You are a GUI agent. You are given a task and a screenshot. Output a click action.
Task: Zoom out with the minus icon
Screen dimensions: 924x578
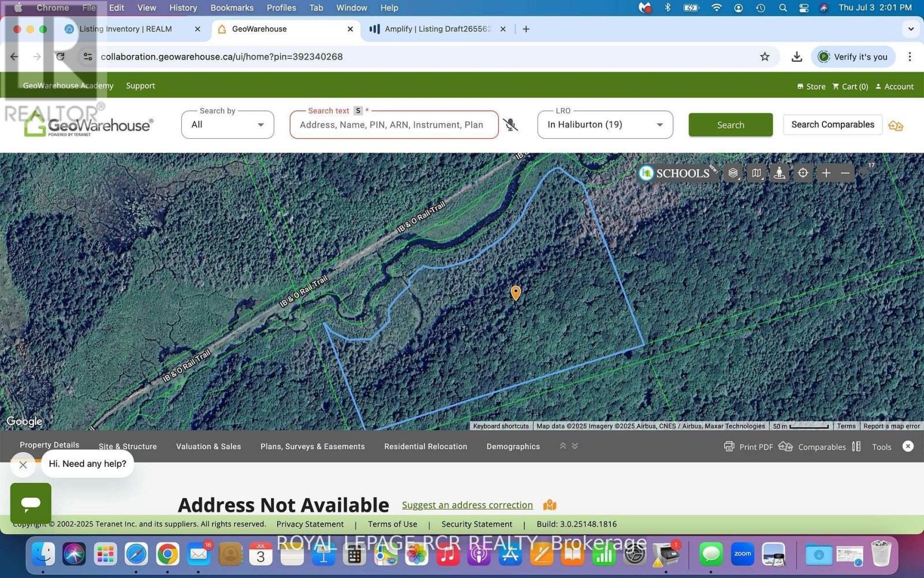(x=844, y=172)
